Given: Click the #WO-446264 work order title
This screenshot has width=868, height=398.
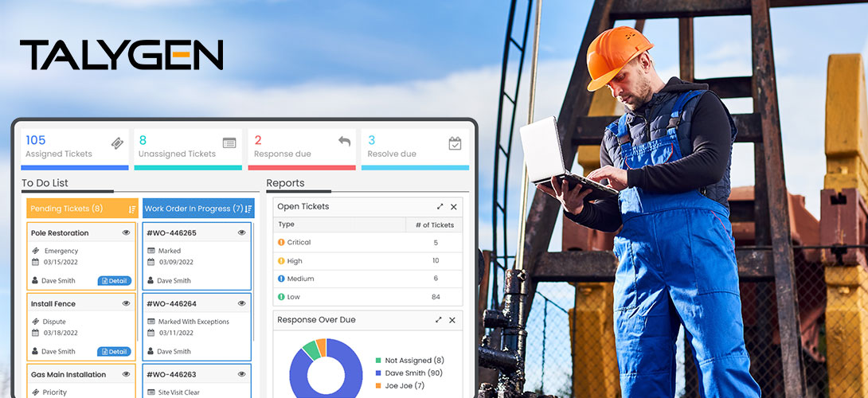Looking at the screenshot, I should [171, 304].
